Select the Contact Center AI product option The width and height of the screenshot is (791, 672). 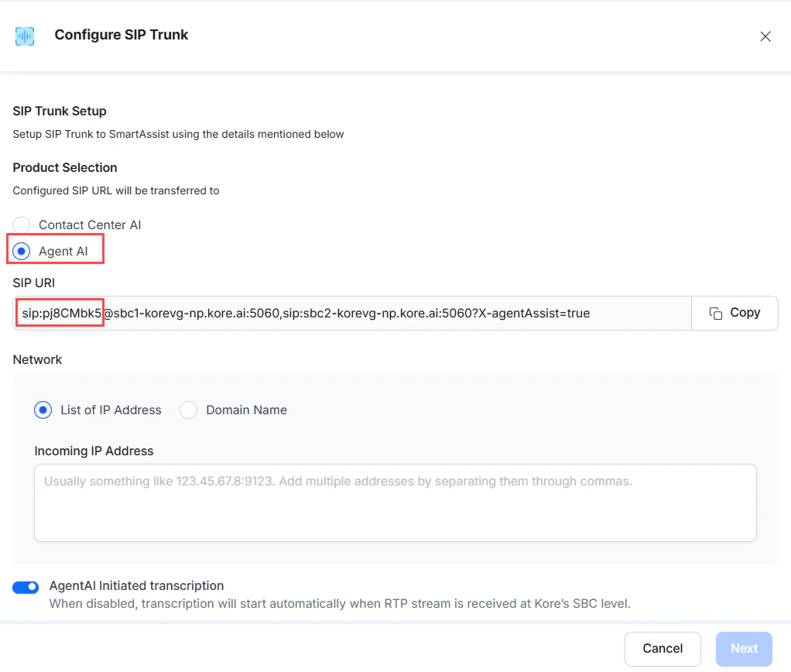point(21,225)
